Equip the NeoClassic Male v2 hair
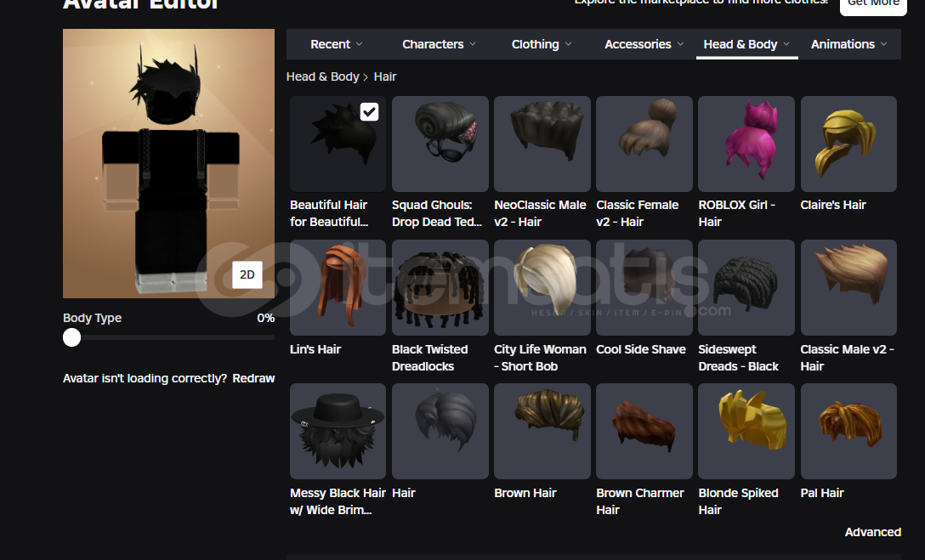Viewport: 925px width, 560px height. 542,144
